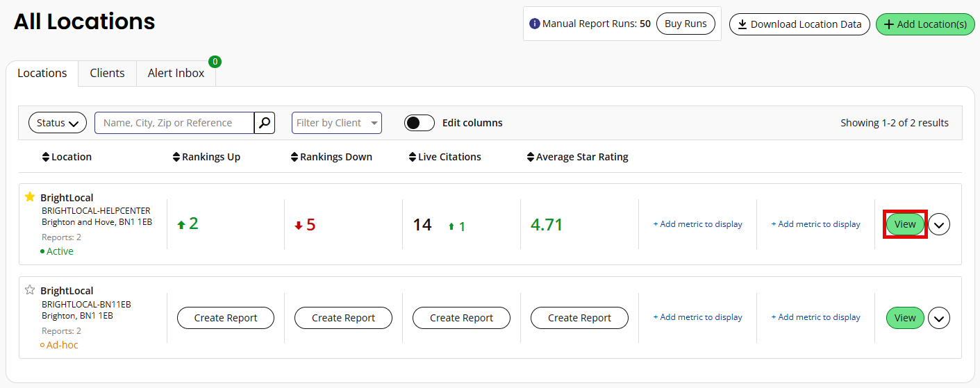The width and height of the screenshot is (980, 388).
Task: Create Report under Average Star Rating column
Action: (x=579, y=318)
